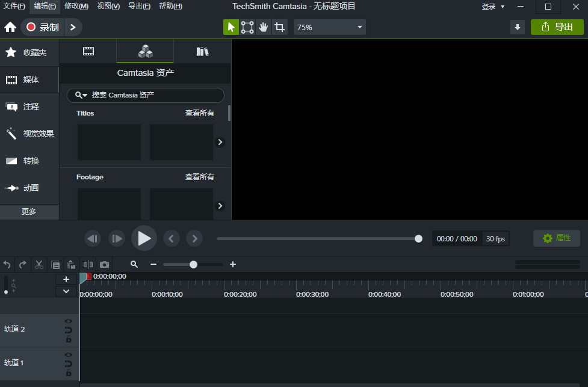Step forward one frame
This screenshot has width=588, height=387.
tap(117, 238)
